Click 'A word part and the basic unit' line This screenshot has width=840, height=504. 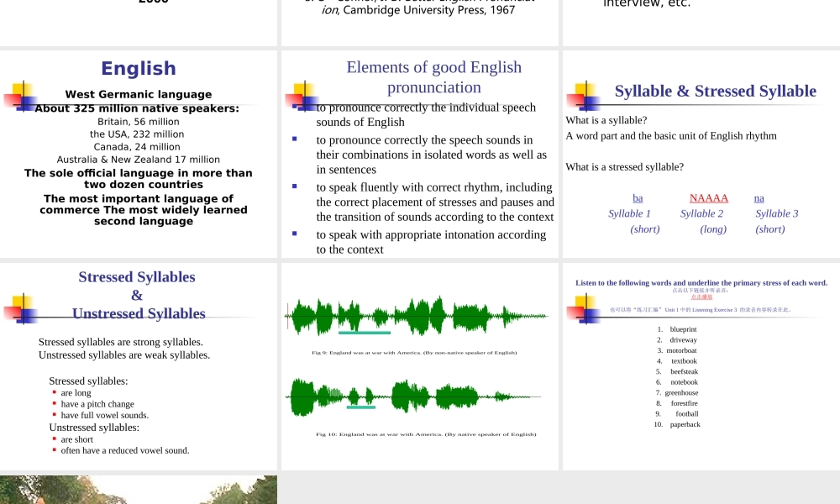671,135
